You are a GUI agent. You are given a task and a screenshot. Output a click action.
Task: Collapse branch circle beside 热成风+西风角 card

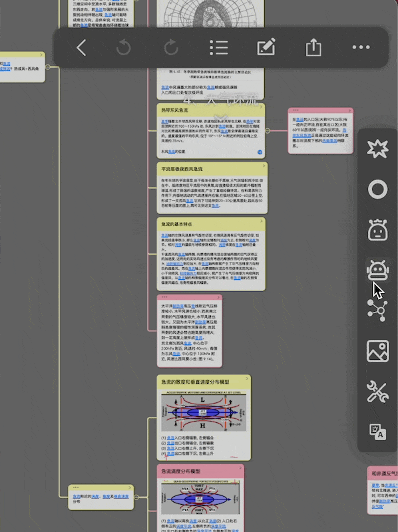48,67
